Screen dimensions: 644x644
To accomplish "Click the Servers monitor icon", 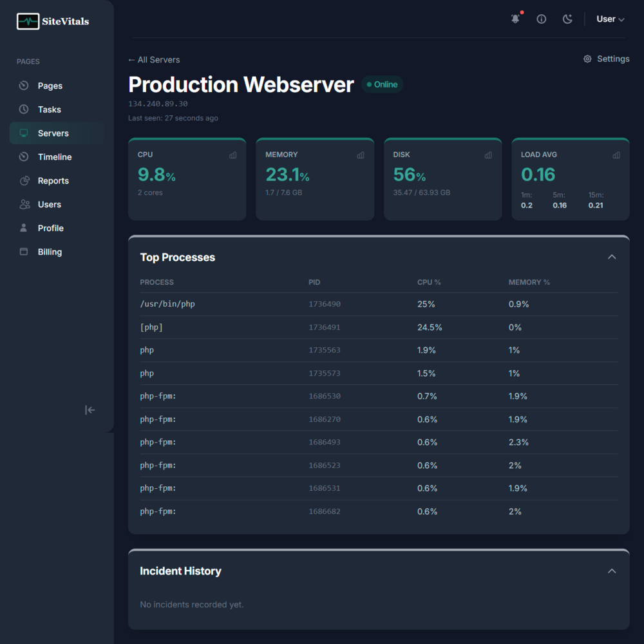I will tap(24, 133).
